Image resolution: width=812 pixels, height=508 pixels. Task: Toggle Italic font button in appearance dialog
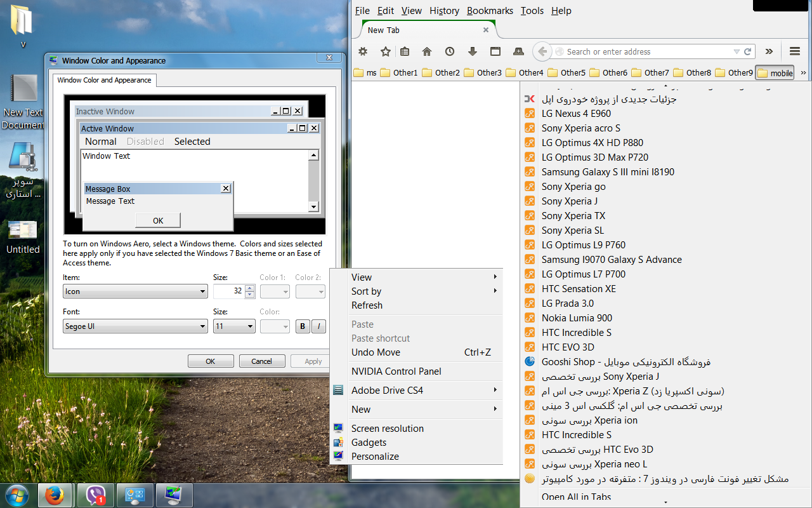tap(318, 326)
